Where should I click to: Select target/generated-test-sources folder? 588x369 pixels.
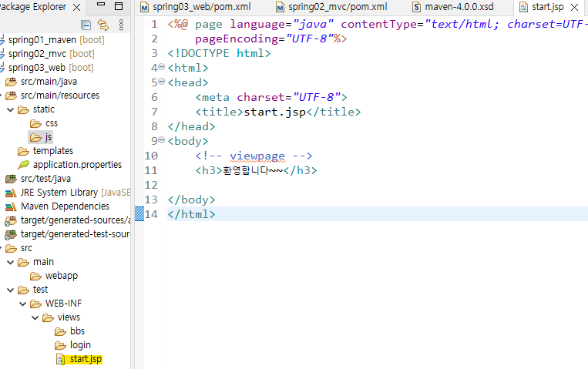(x=76, y=234)
